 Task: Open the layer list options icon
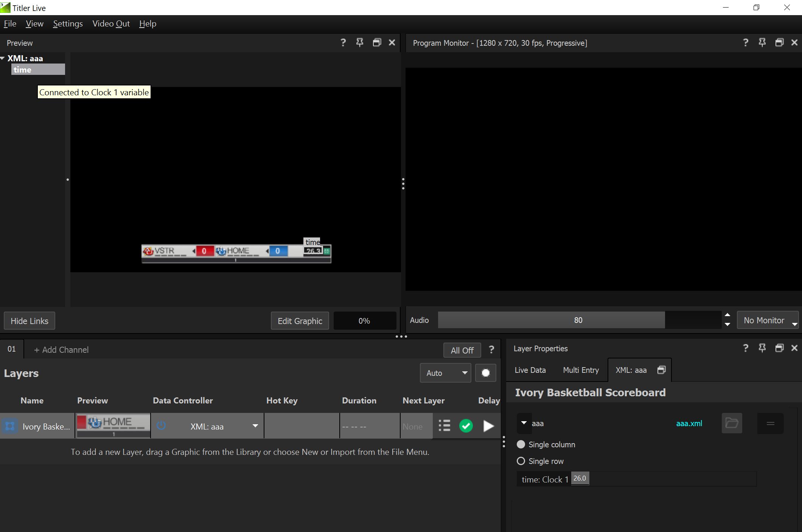pyautogui.click(x=444, y=426)
